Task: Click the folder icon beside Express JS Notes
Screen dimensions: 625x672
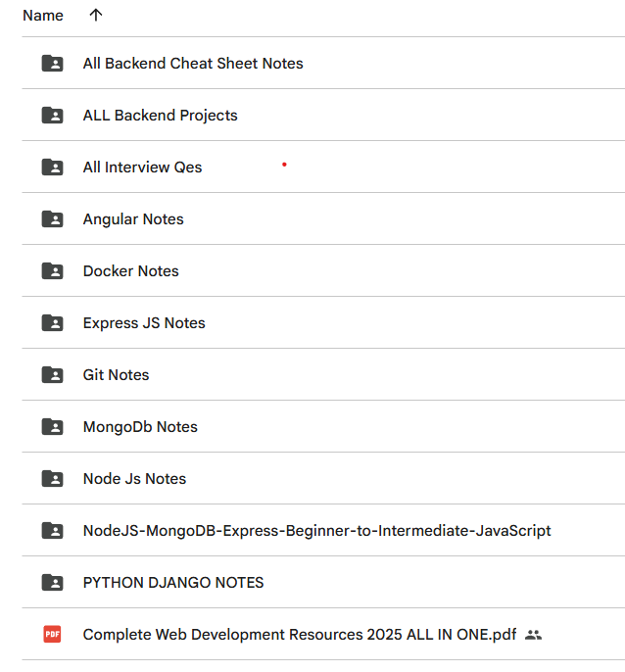Action: pyautogui.click(x=52, y=322)
